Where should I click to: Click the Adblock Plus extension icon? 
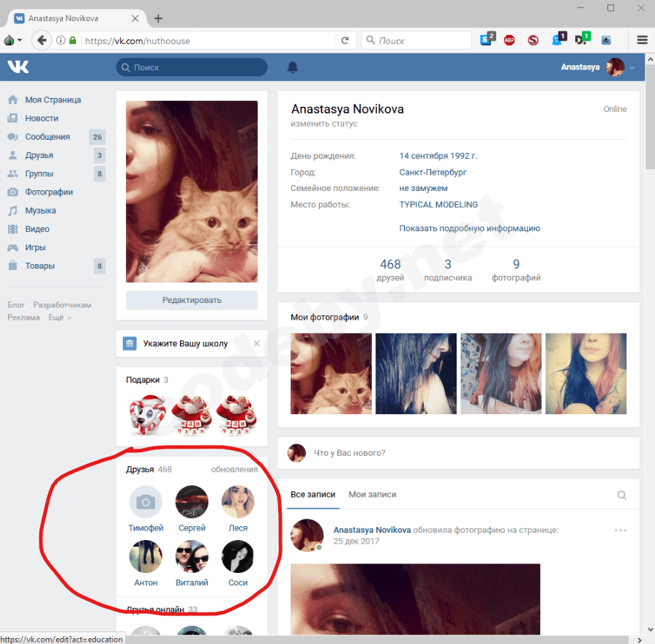[509, 40]
